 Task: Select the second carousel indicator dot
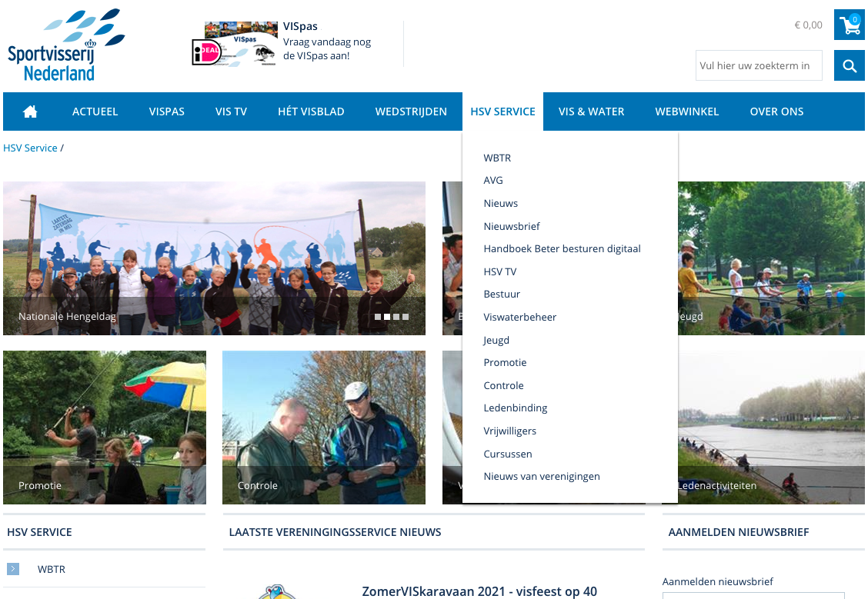387,317
